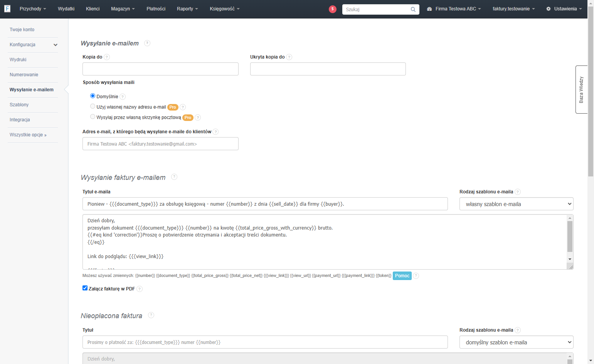Click the blue Pomoc button

(402, 276)
